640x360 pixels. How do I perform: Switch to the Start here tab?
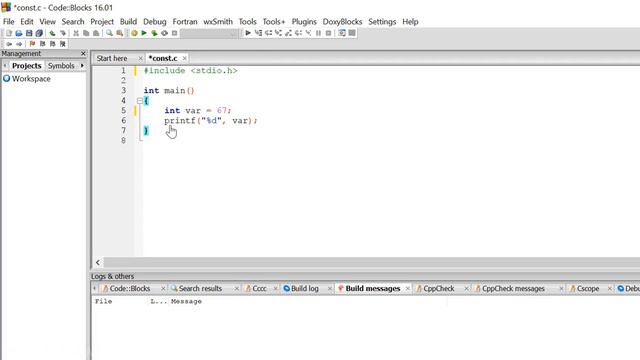(112, 58)
